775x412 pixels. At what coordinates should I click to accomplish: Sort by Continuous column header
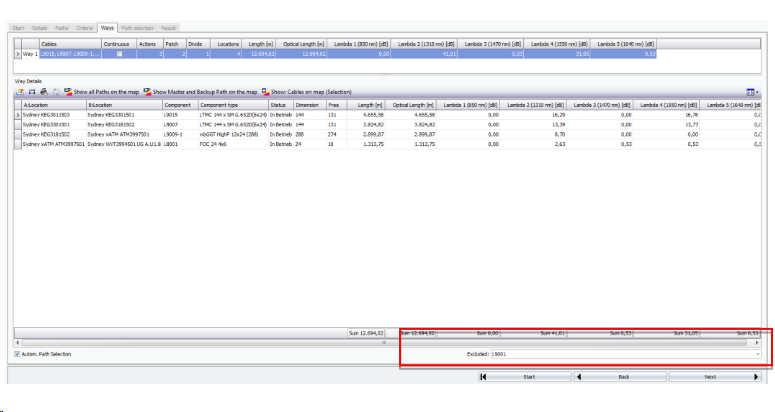(119, 44)
